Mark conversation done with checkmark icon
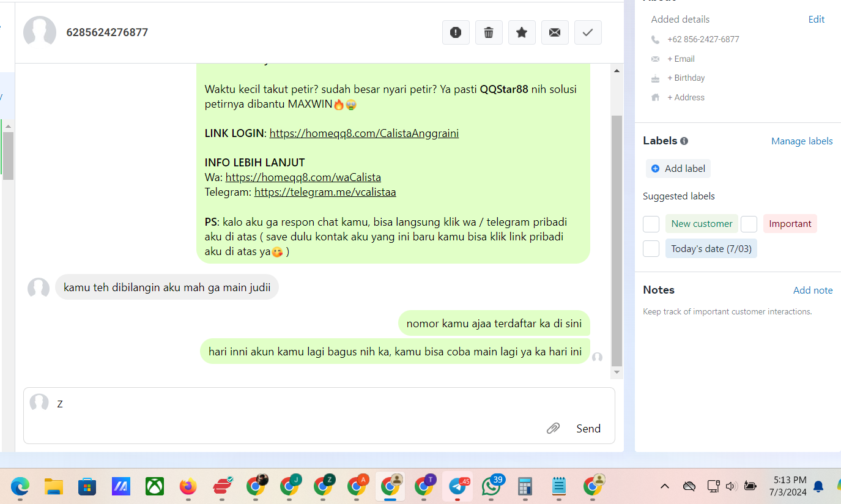 click(x=588, y=32)
